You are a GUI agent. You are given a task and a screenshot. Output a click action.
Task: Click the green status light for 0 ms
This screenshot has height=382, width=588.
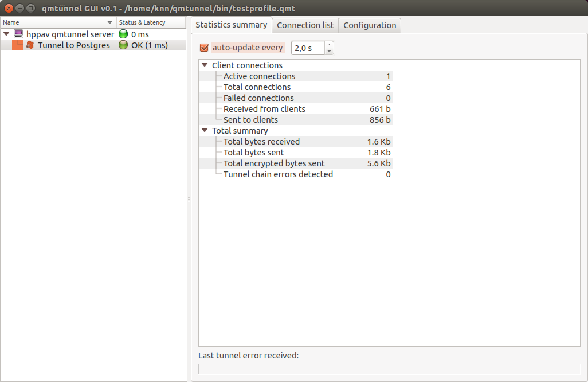click(123, 34)
